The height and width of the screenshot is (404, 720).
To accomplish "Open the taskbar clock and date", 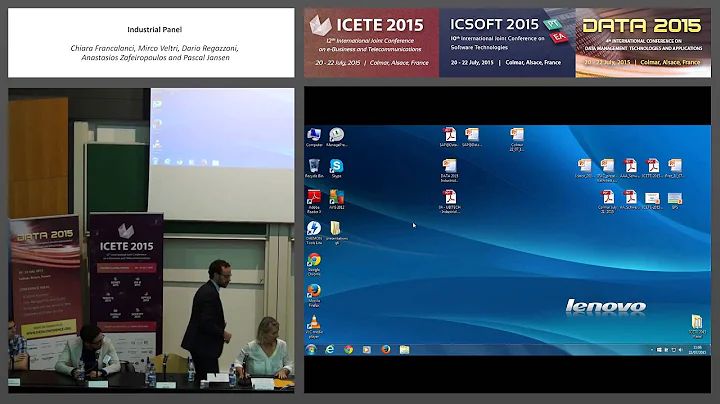I will click(x=697, y=350).
